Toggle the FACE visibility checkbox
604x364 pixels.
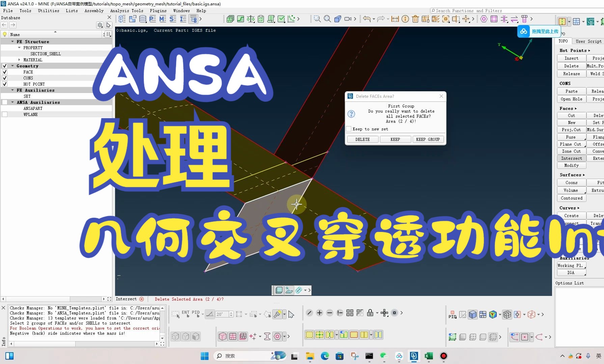5,72
